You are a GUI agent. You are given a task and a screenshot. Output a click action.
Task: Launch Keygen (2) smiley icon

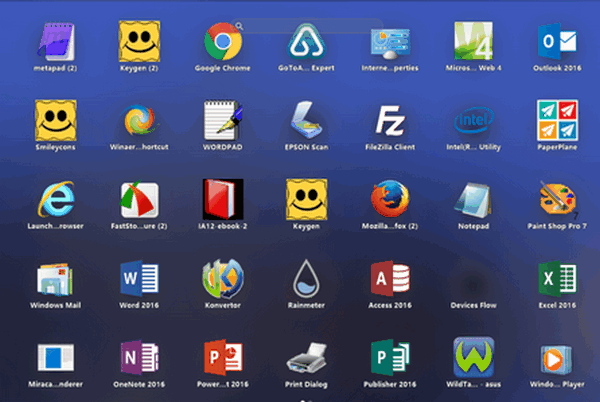tap(139, 41)
